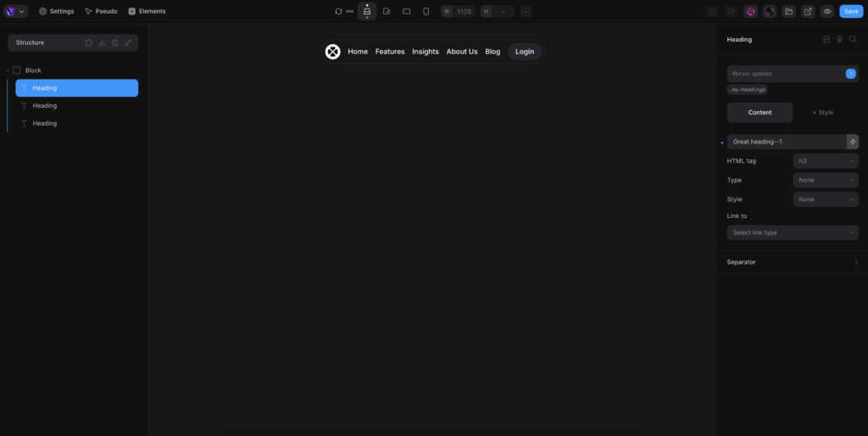Open the Type dropdown

826,180
